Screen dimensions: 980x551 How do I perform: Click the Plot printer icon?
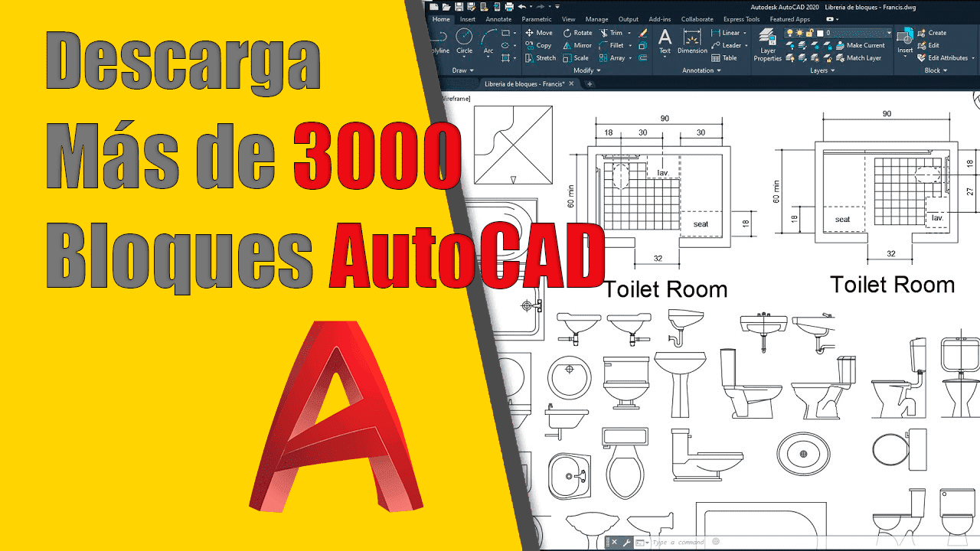click(509, 6)
